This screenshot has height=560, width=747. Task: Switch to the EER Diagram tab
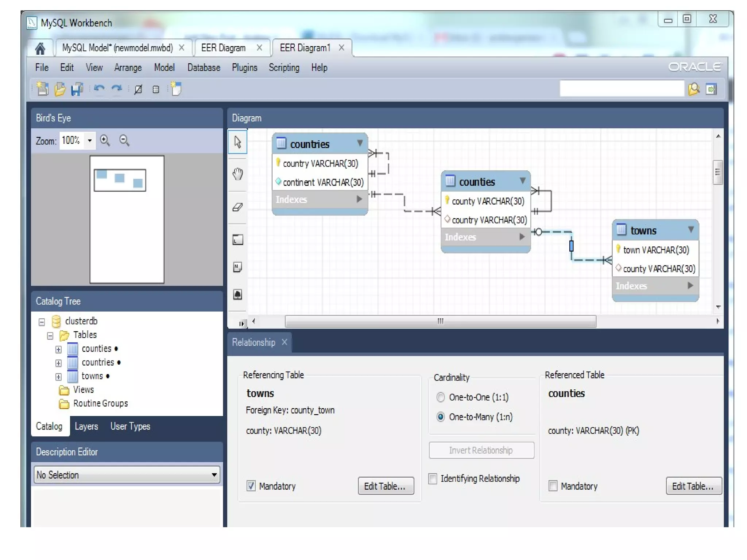(223, 48)
